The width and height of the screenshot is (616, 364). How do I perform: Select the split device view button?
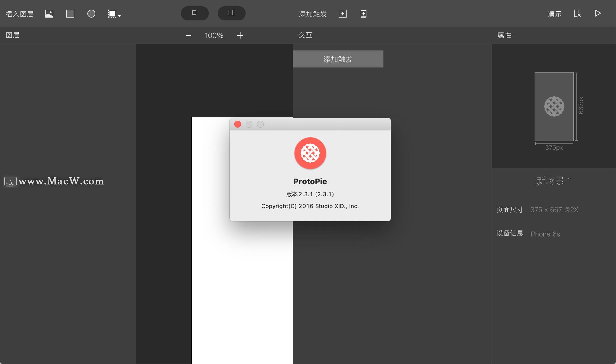(x=231, y=13)
